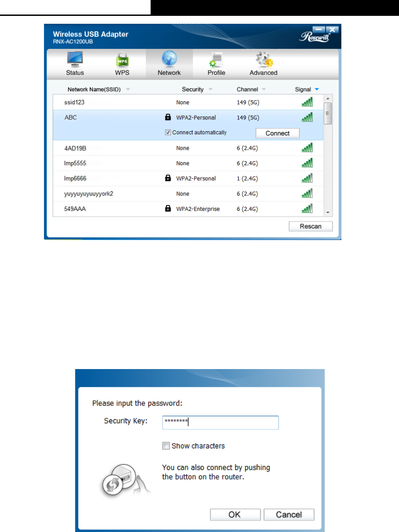Click signal bars for yuyyuyuyuuyyork2
The width and height of the screenshot is (399, 532).
(307, 193)
